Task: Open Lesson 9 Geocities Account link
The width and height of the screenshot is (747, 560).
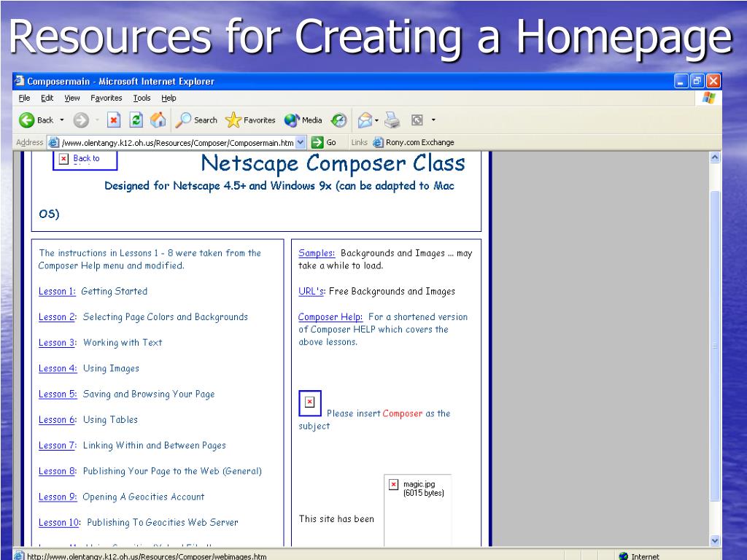Action: 58,497
